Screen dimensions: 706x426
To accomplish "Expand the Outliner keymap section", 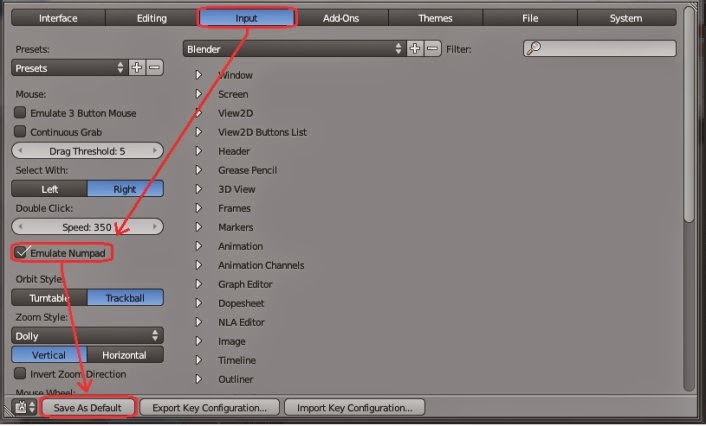I will pos(198,379).
